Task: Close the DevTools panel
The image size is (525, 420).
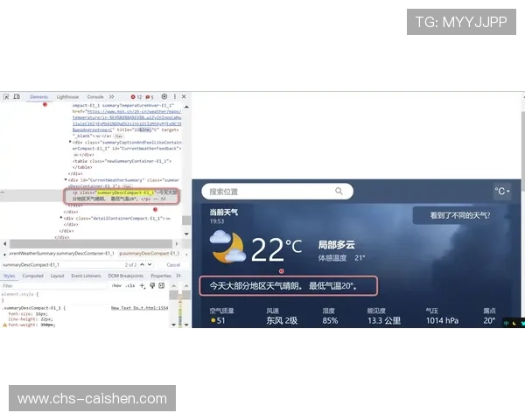Action: [x=184, y=96]
